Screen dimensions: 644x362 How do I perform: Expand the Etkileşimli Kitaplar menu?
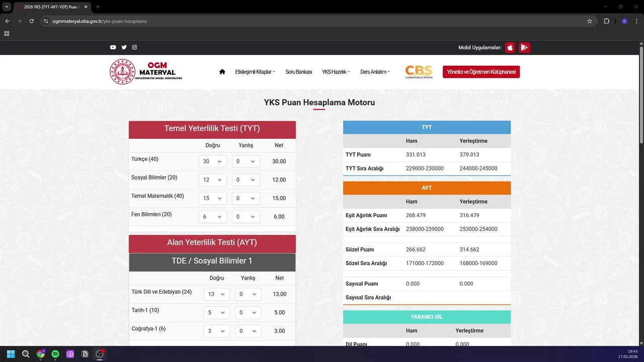[255, 72]
